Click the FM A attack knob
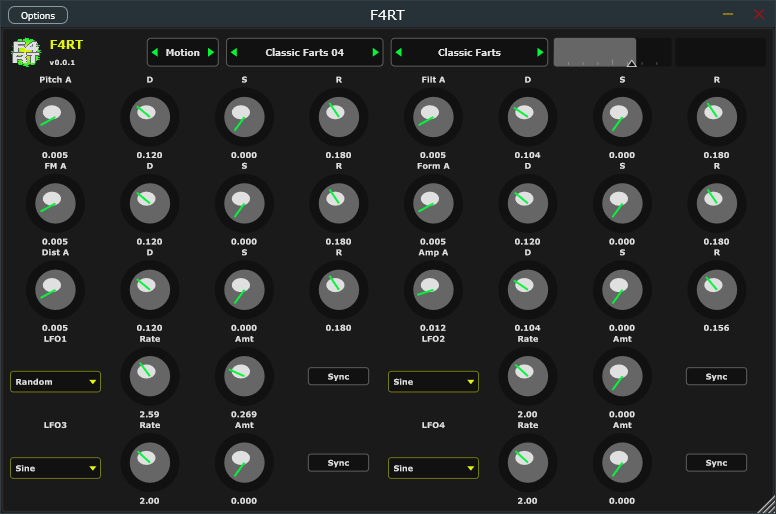The image size is (776, 514). tap(55, 204)
